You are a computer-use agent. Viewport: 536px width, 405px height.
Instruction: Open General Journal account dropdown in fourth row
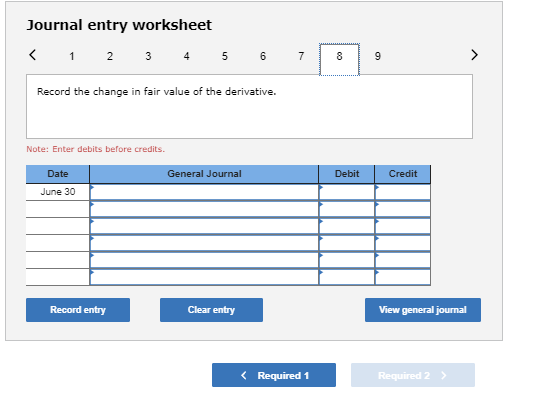click(x=204, y=243)
